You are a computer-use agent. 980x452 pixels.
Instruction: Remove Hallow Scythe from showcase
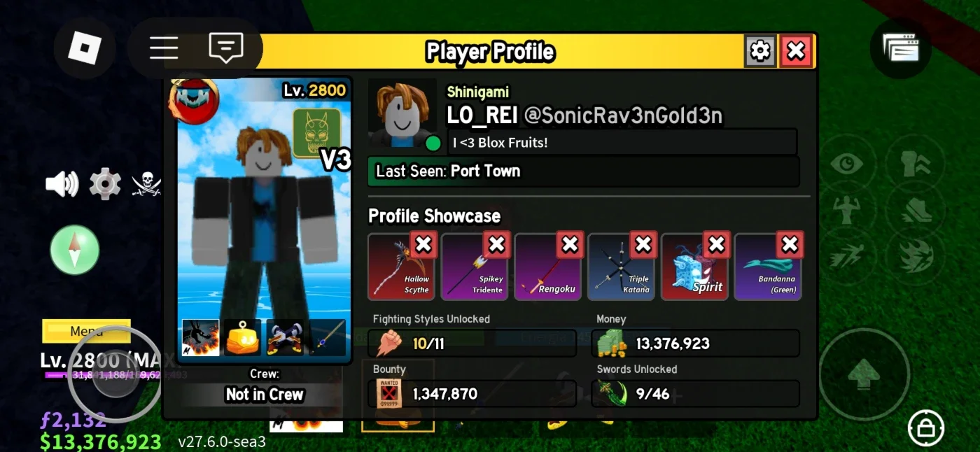[x=423, y=245]
